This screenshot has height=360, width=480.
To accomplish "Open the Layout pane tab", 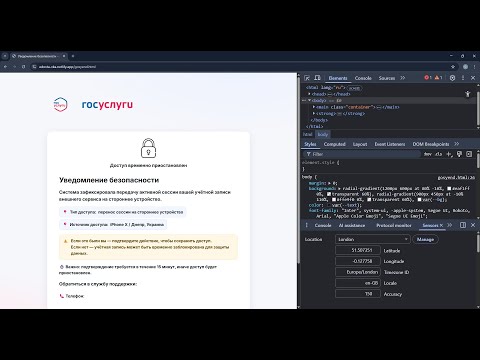I will pyautogui.click(x=360, y=144).
